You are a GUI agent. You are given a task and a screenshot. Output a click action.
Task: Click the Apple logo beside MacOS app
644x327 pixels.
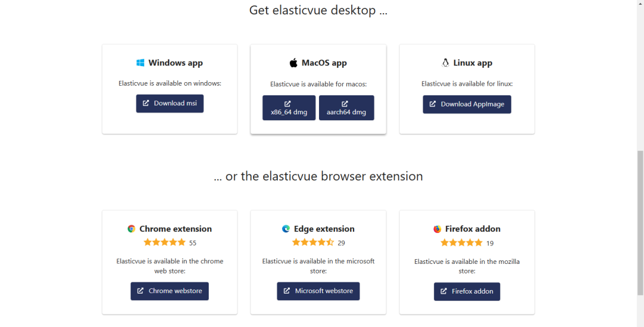click(x=293, y=63)
